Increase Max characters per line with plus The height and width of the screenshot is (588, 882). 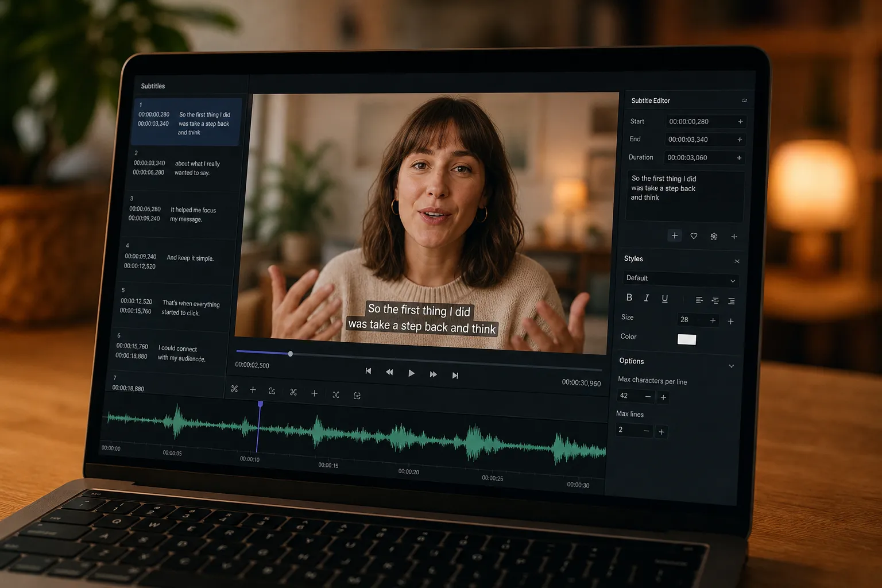pyautogui.click(x=663, y=397)
